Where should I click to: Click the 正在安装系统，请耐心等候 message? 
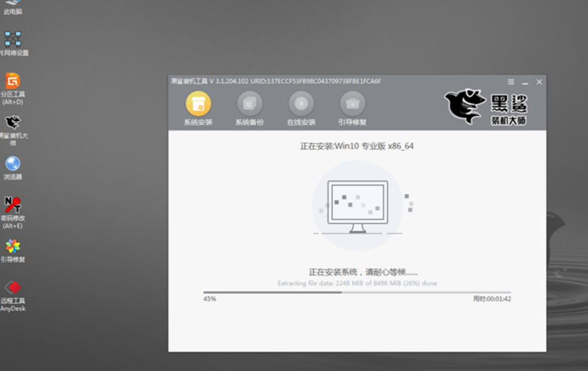(363, 272)
